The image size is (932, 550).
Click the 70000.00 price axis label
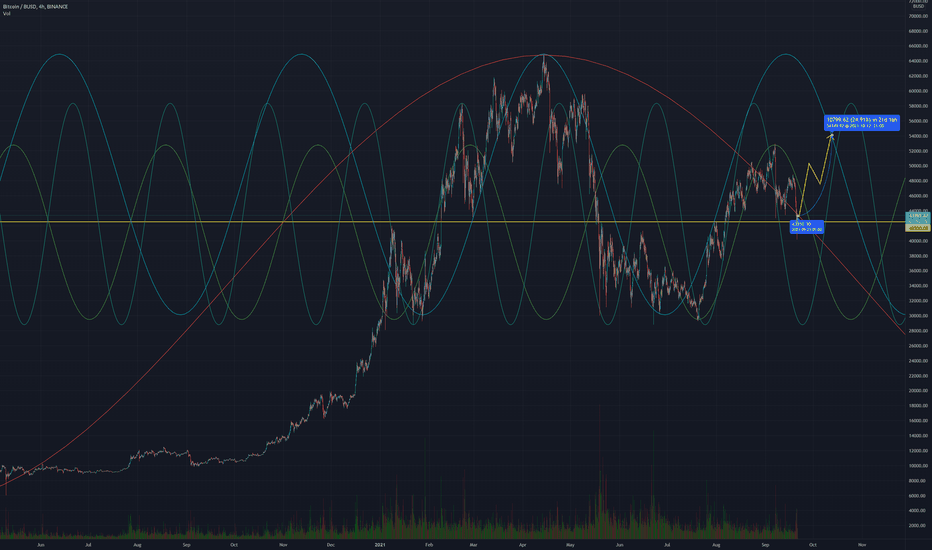point(918,16)
